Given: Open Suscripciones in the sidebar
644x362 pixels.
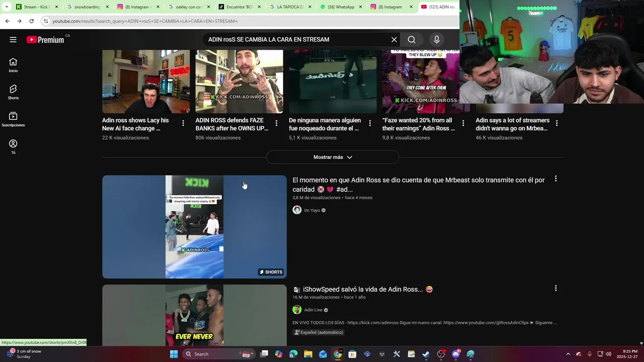Looking at the screenshot, I should [13, 119].
